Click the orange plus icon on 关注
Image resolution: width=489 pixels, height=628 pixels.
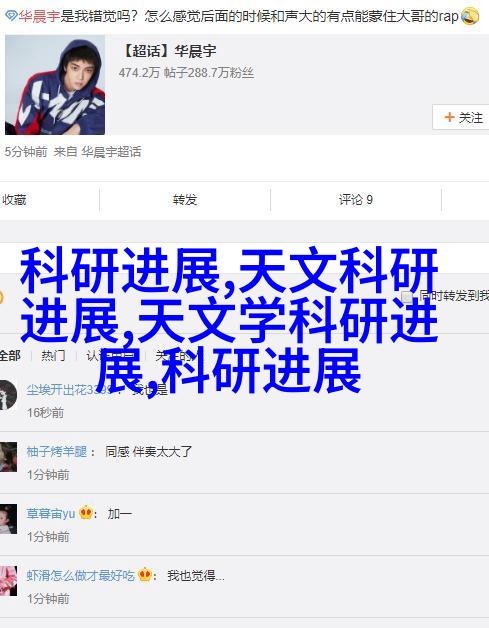pos(449,117)
